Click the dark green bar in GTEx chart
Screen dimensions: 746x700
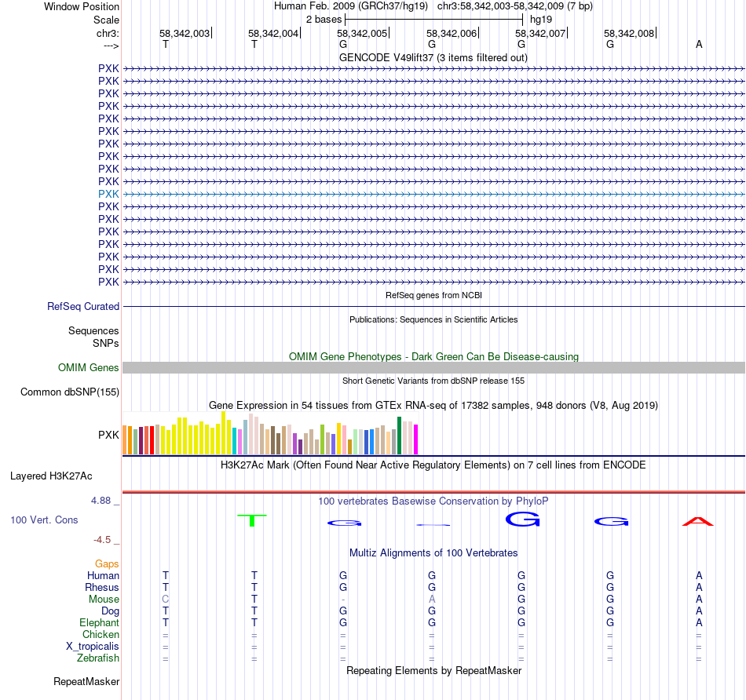[399, 436]
